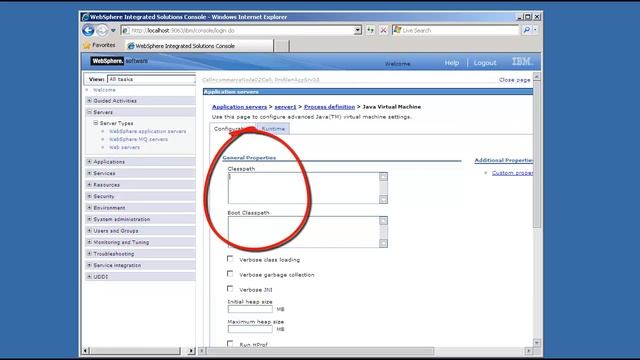Viewport: 640px width, 360px height.
Task: Click the browser Back arrow button
Action: pyautogui.click(x=88, y=30)
